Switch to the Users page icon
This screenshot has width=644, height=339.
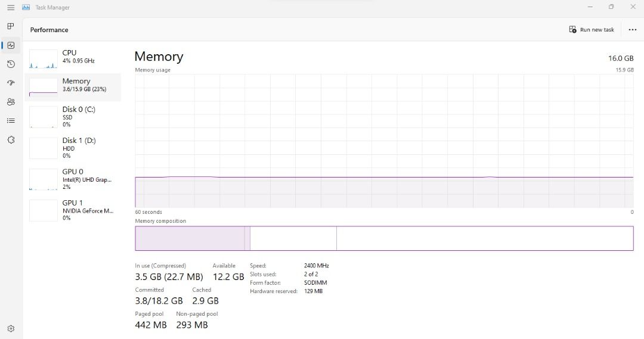pos(11,102)
